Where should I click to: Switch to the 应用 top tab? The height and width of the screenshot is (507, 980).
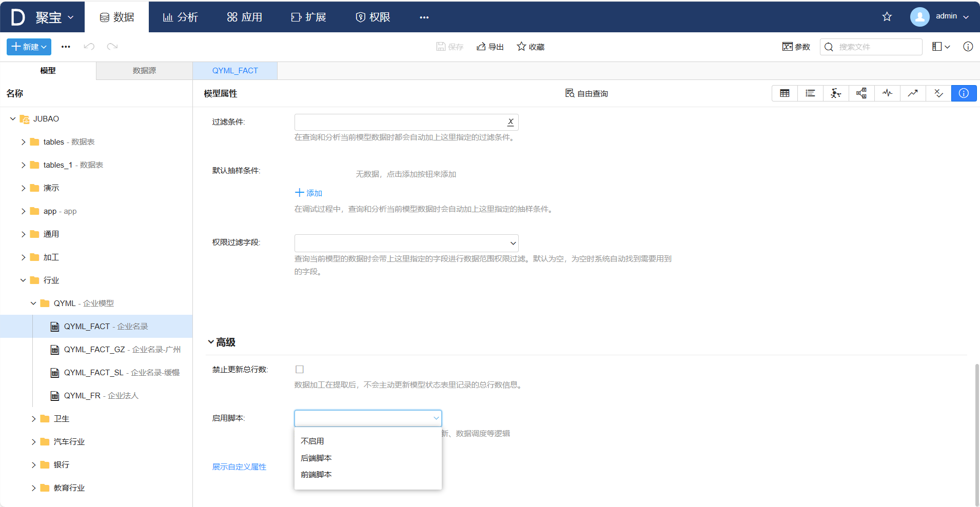tap(244, 17)
